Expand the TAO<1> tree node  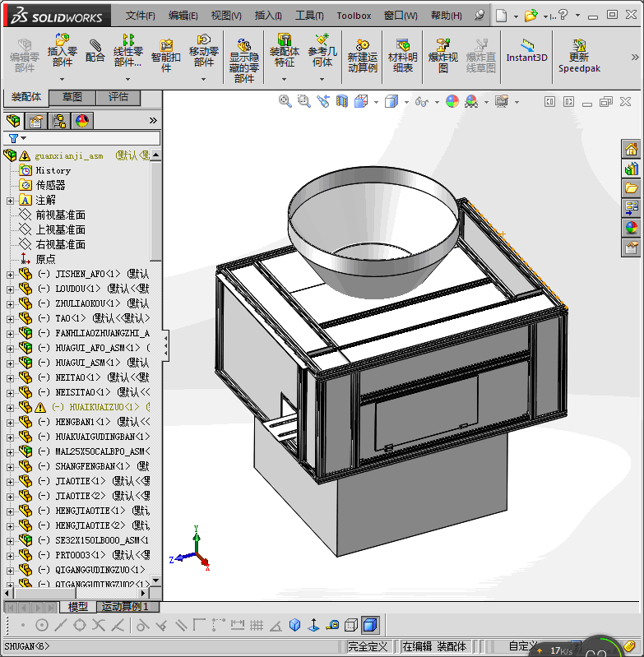point(10,319)
